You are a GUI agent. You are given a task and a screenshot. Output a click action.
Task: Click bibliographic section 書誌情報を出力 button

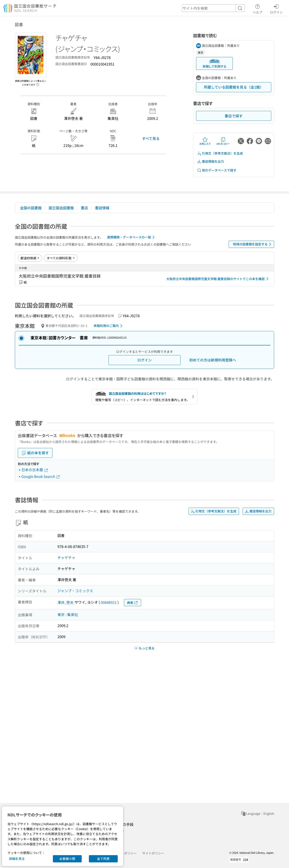[x=258, y=511]
